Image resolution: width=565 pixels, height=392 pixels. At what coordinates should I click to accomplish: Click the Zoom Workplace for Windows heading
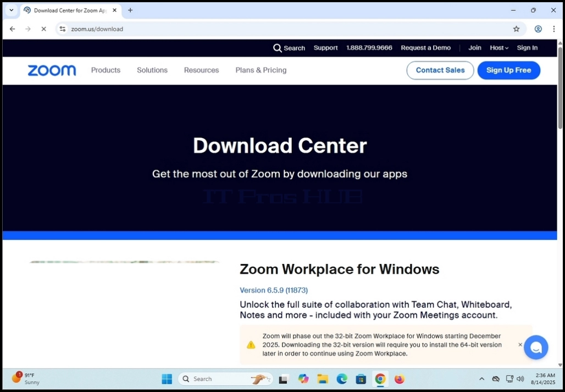340,269
